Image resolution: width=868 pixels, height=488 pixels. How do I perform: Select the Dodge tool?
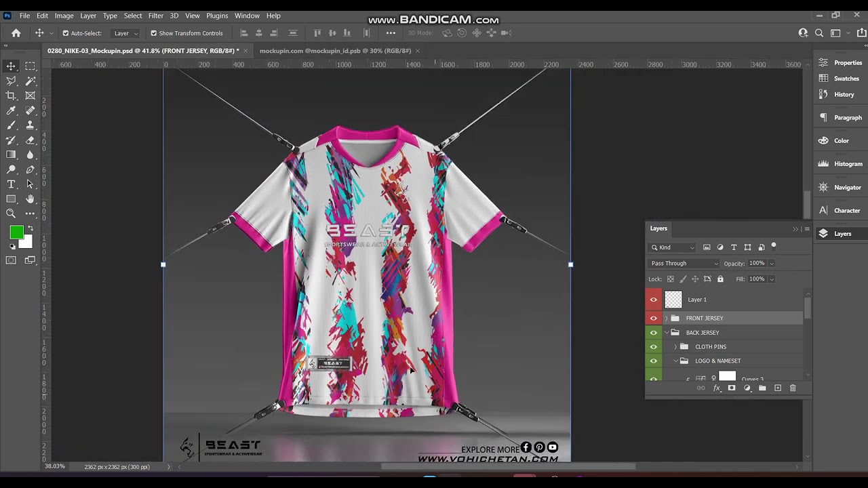(x=12, y=169)
